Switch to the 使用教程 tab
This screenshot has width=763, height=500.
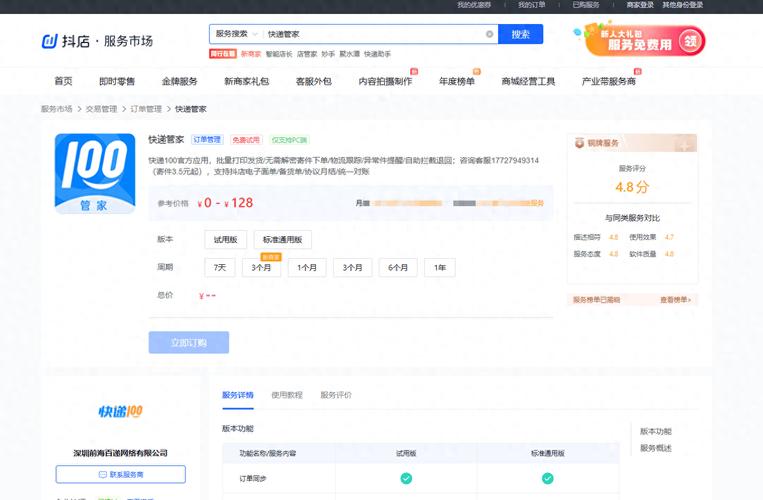tap(287, 395)
